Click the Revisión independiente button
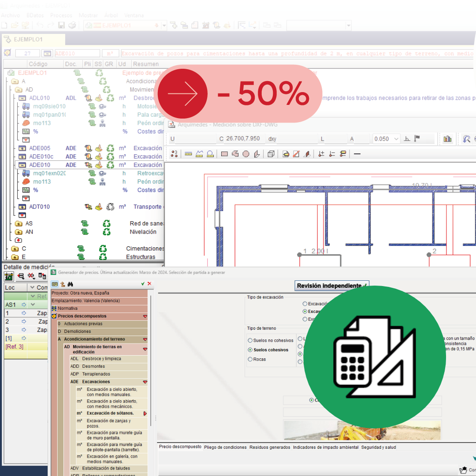 click(x=331, y=286)
